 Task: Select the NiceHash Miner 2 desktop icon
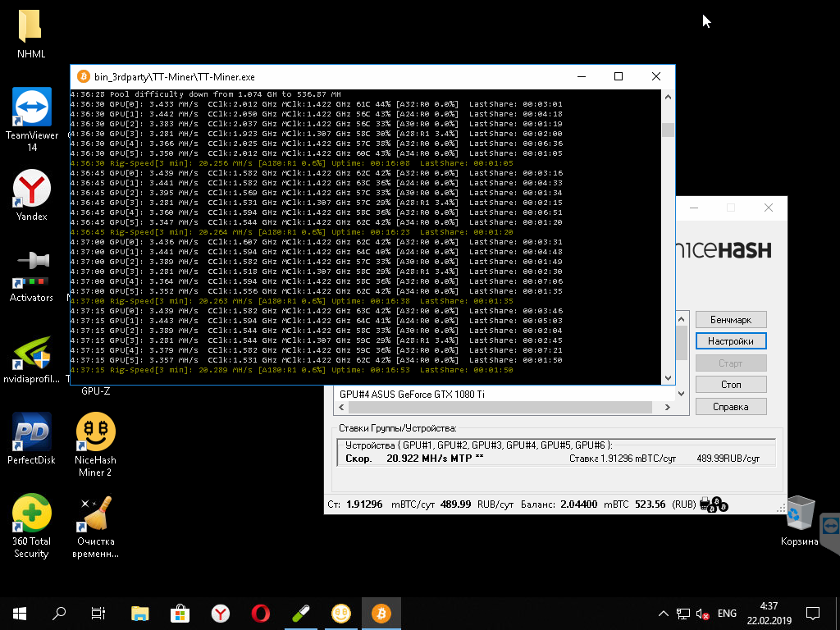(95, 445)
